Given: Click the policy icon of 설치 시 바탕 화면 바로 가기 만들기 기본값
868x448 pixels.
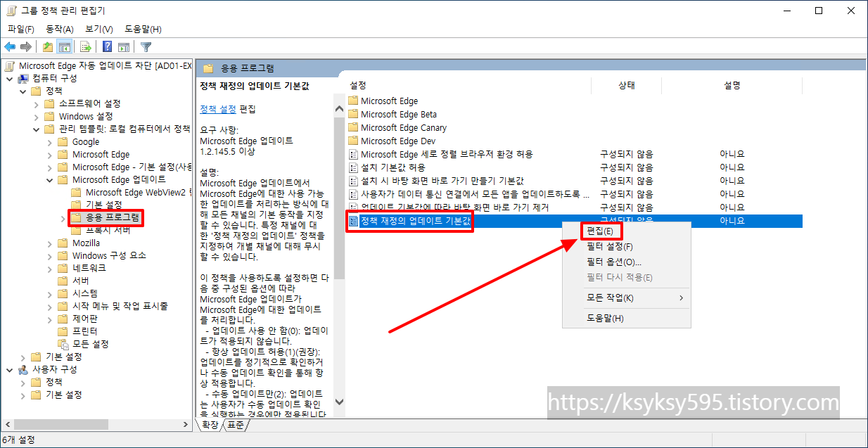Looking at the screenshot, I should coord(354,181).
